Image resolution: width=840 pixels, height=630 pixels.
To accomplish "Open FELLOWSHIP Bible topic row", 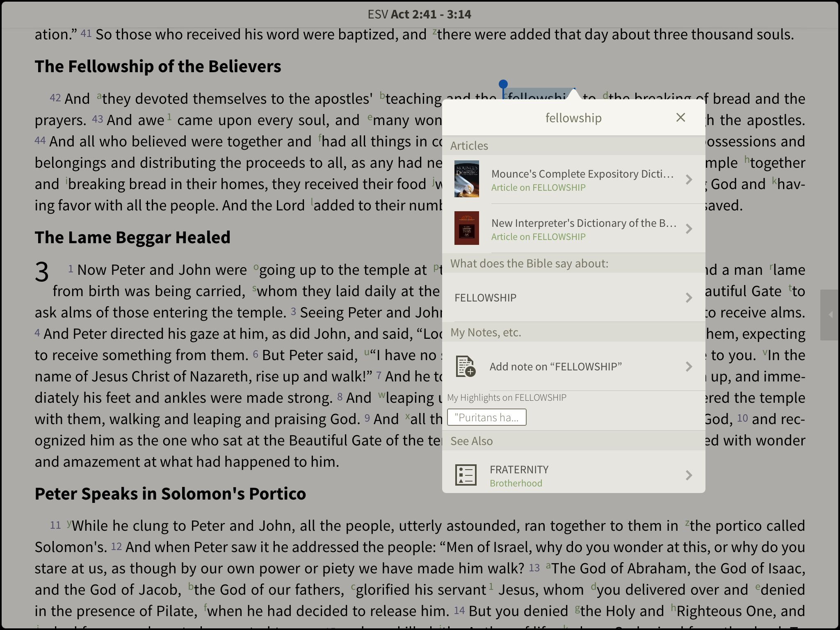I will coord(573,297).
